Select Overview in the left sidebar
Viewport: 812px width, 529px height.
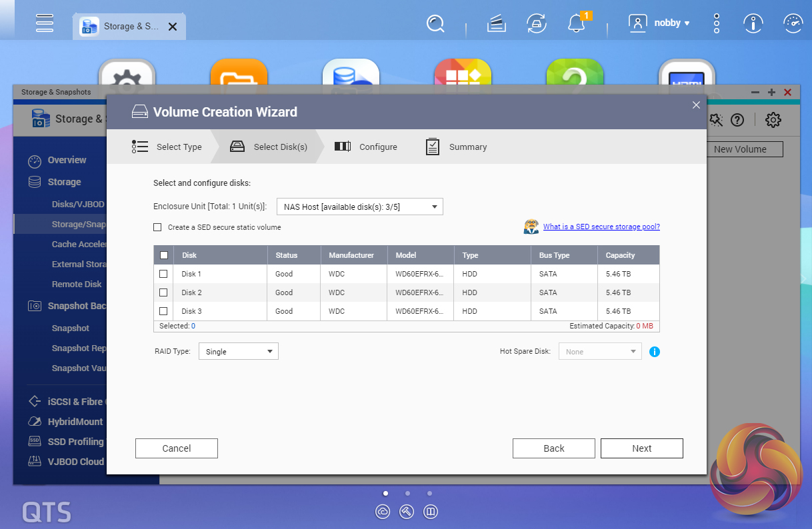click(x=67, y=161)
